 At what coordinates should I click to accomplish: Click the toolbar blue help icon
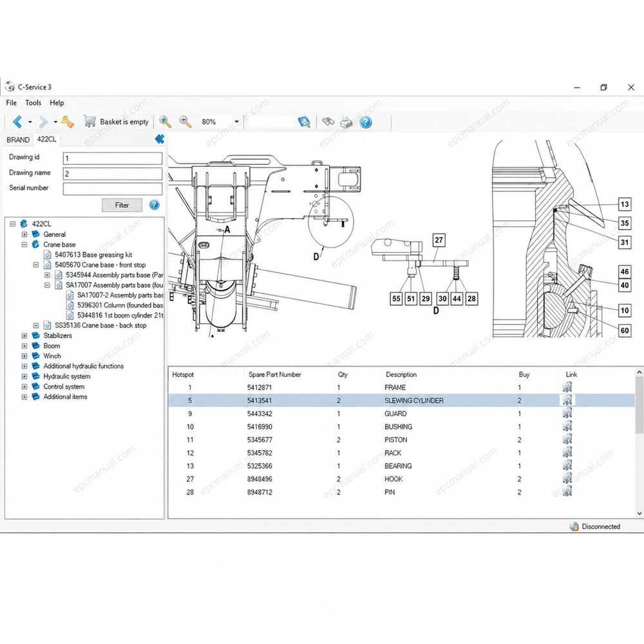coord(366,122)
